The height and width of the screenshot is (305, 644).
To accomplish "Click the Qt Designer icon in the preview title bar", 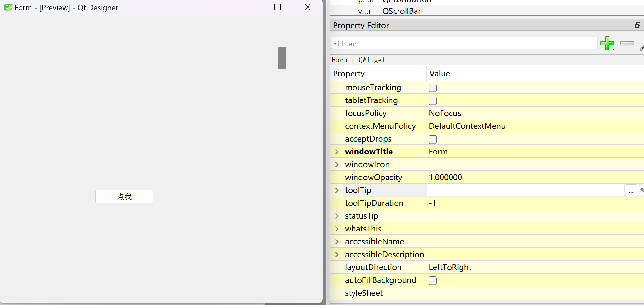I will click(x=8, y=8).
